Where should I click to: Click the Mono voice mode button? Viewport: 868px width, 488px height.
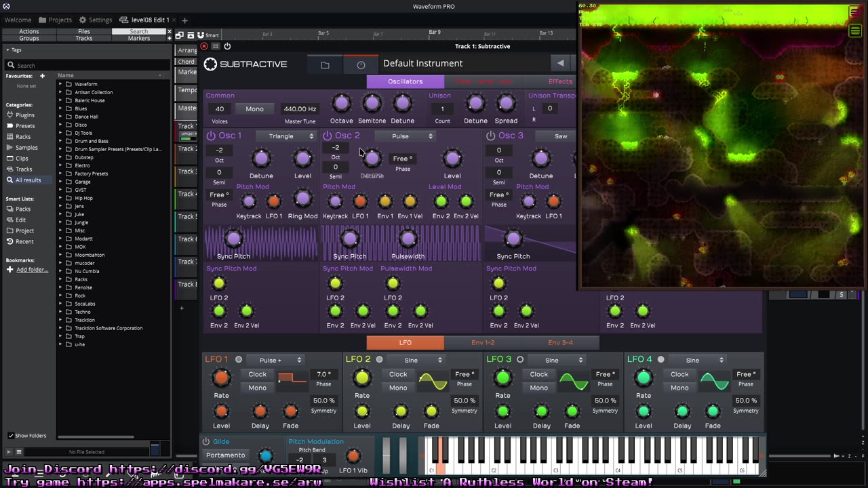click(255, 109)
